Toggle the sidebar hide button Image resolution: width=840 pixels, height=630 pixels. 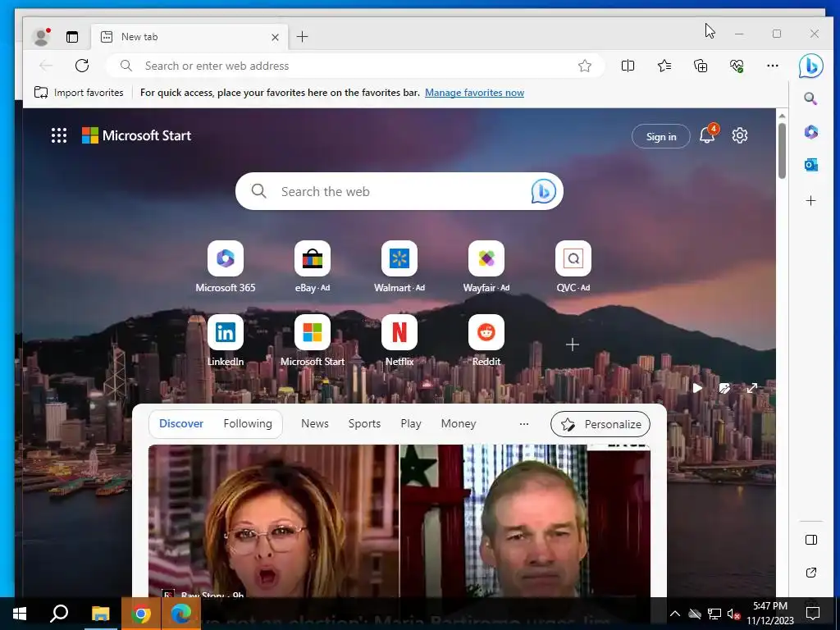point(811,540)
